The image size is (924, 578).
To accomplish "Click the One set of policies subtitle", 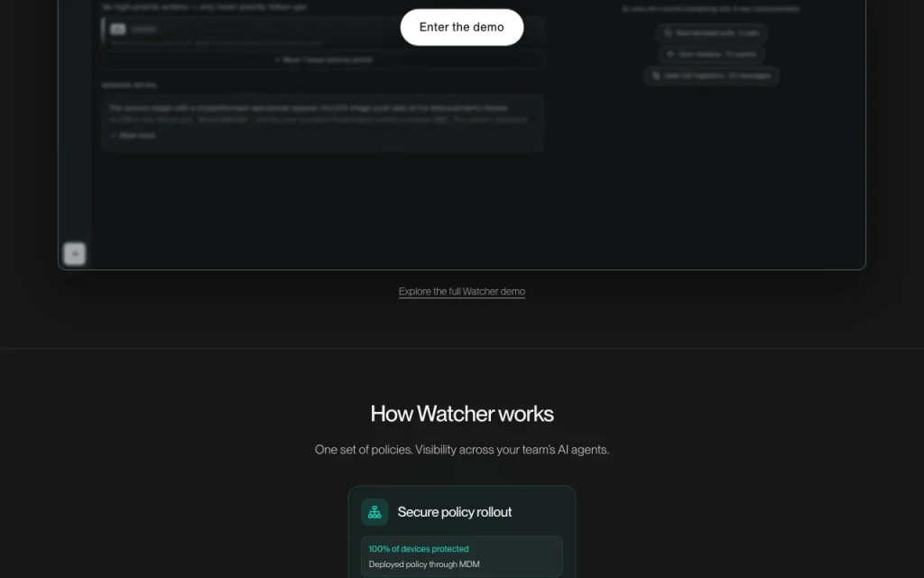I will [462, 450].
